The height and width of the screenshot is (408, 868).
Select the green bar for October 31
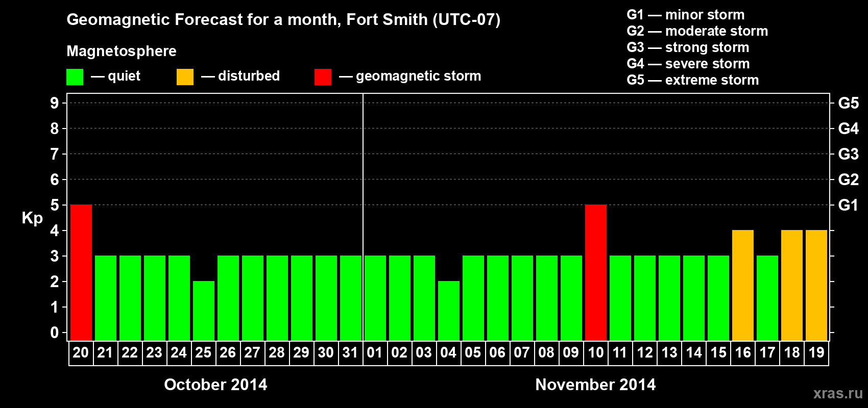click(x=351, y=298)
